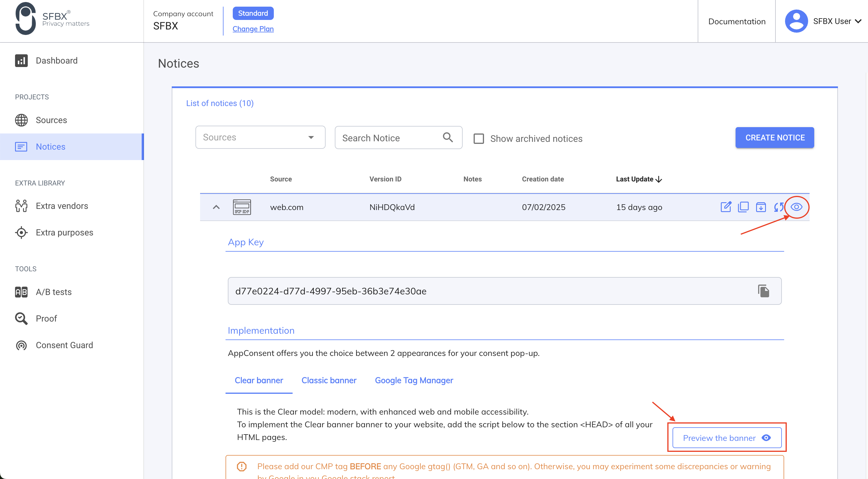Click the Preview the banner button
The width and height of the screenshot is (868, 479).
(727, 438)
